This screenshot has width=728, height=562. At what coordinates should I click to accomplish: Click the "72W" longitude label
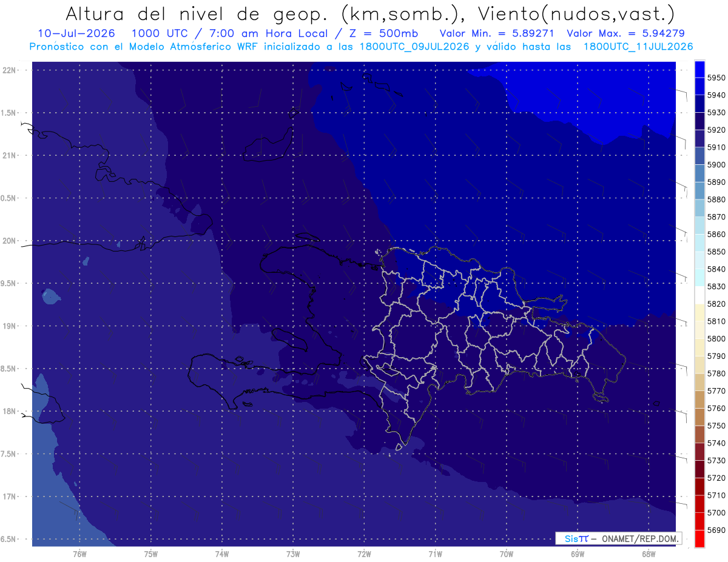tap(364, 554)
